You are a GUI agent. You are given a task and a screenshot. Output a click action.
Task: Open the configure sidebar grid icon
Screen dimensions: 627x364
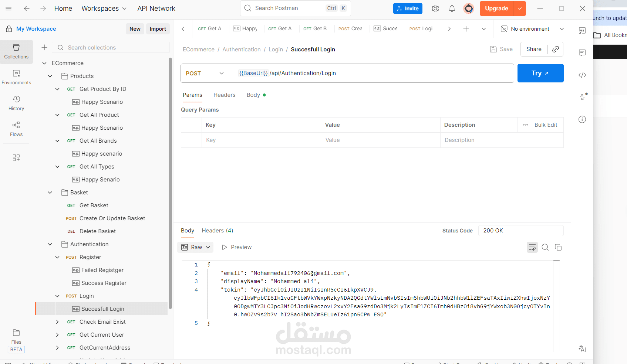pos(16,158)
